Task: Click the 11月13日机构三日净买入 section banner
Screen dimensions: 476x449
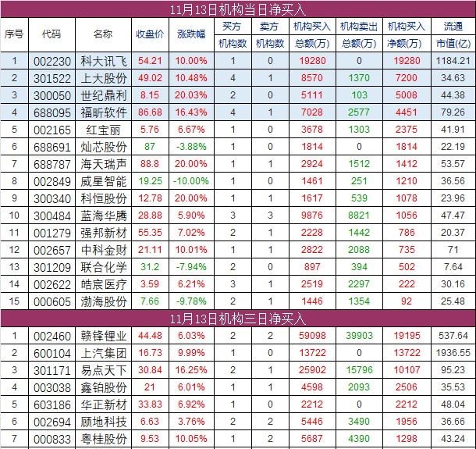Action: pos(238,319)
